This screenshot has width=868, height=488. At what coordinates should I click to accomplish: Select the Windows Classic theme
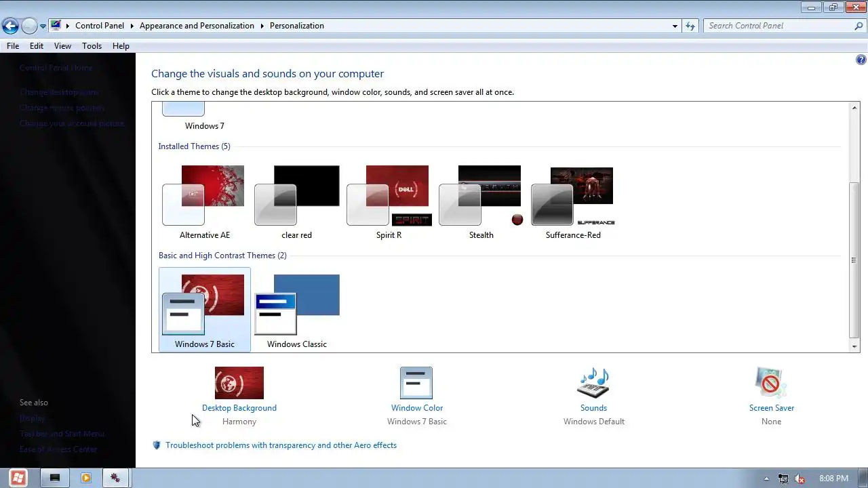pyautogui.click(x=296, y=310)
